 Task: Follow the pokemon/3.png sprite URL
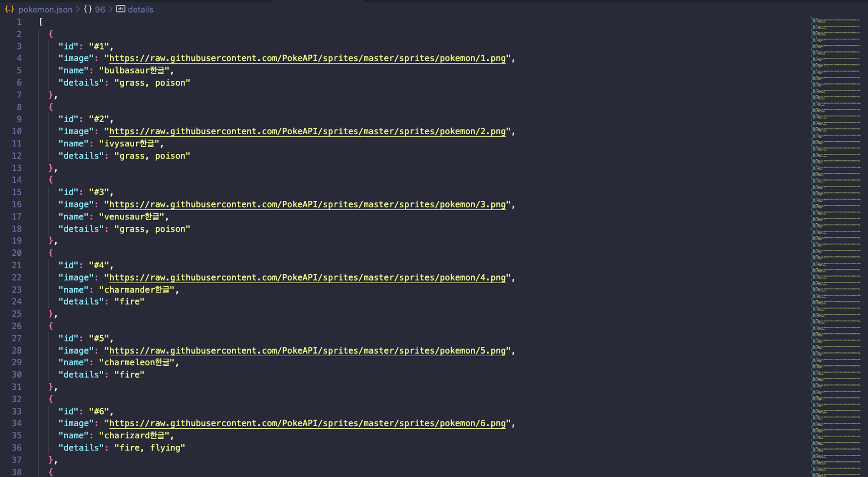pyautogui.click(x=307, y=204)
